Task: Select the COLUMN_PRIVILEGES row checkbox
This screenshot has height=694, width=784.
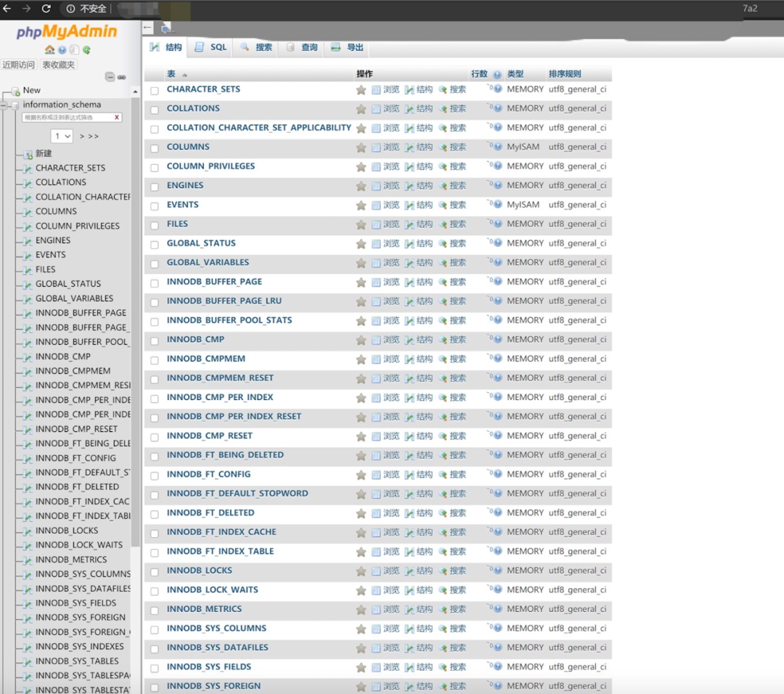Action: [155, 168]
